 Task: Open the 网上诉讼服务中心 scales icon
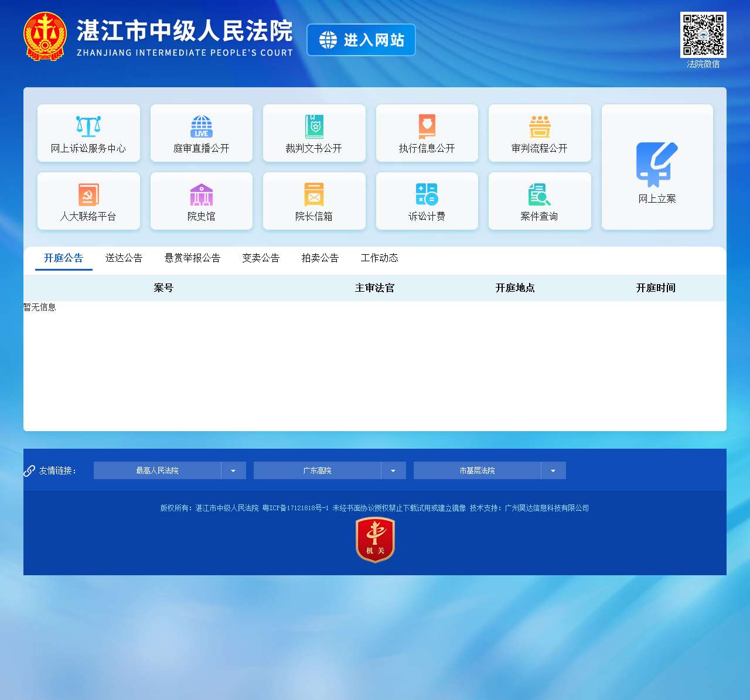coord(88,127)
